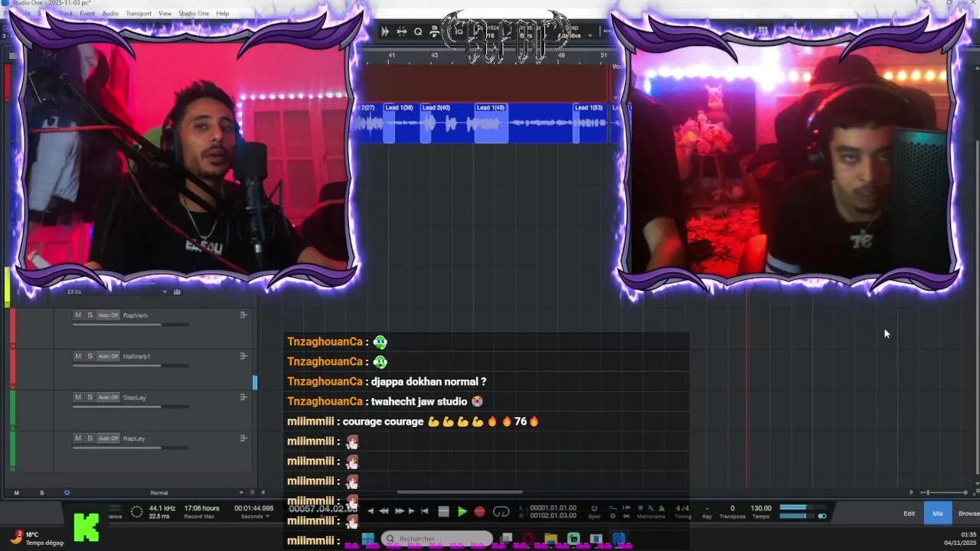The width and height of the screenshot is (980, 551).
Task: Toggle the Sync power icon
Action: pos(595,507)
